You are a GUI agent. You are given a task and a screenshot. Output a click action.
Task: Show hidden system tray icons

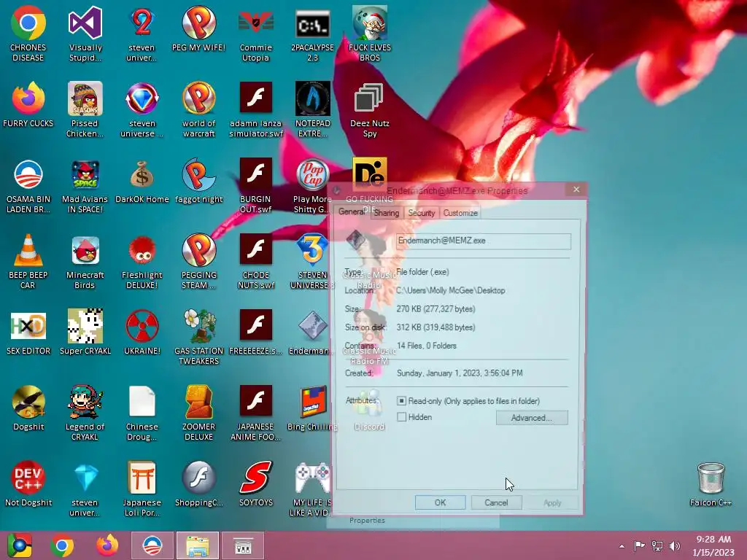(622, 546)
